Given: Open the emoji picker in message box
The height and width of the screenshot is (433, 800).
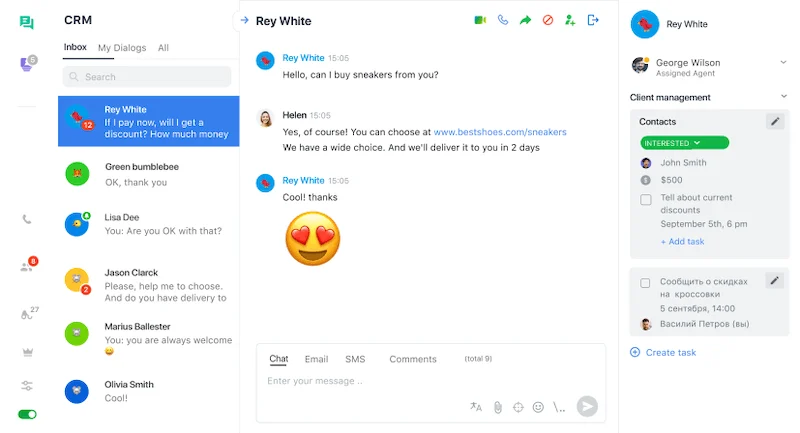Looking at the screenshot, I should (x=538, y=407).
